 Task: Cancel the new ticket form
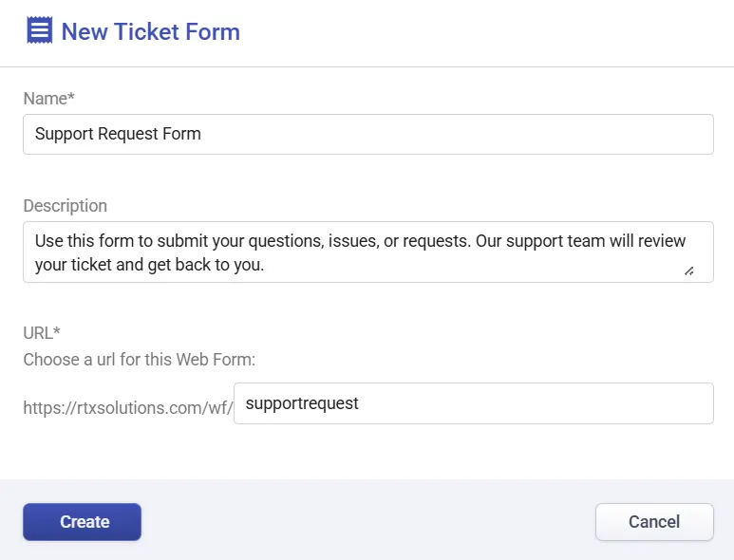654,522
